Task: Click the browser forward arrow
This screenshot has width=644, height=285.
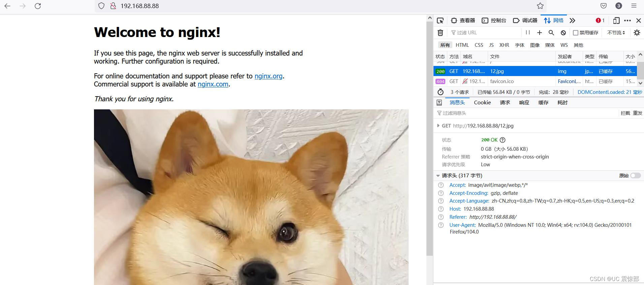Action: (23, 6)
